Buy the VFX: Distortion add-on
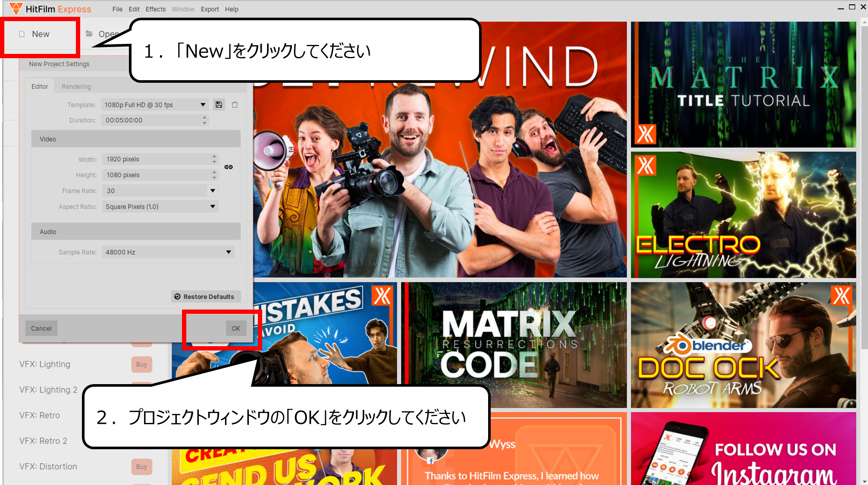Screen dimensions: 868x485 point(141,466)
